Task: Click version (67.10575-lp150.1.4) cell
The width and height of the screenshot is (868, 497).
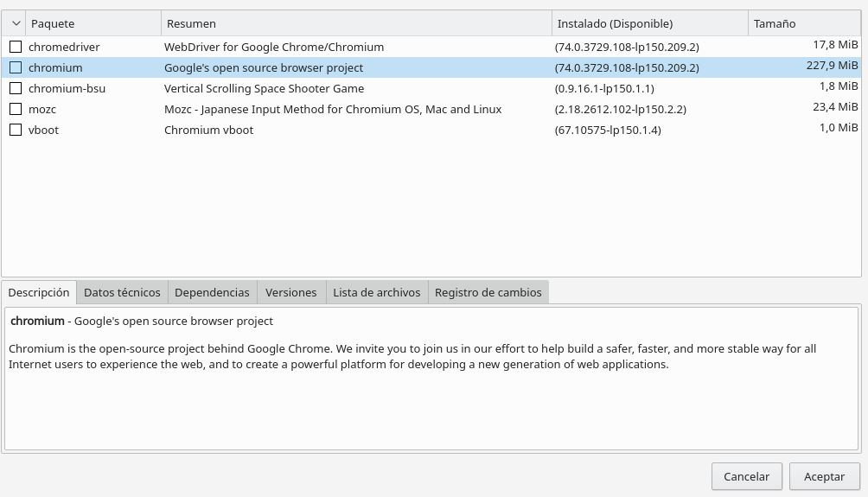Action: 608,130
